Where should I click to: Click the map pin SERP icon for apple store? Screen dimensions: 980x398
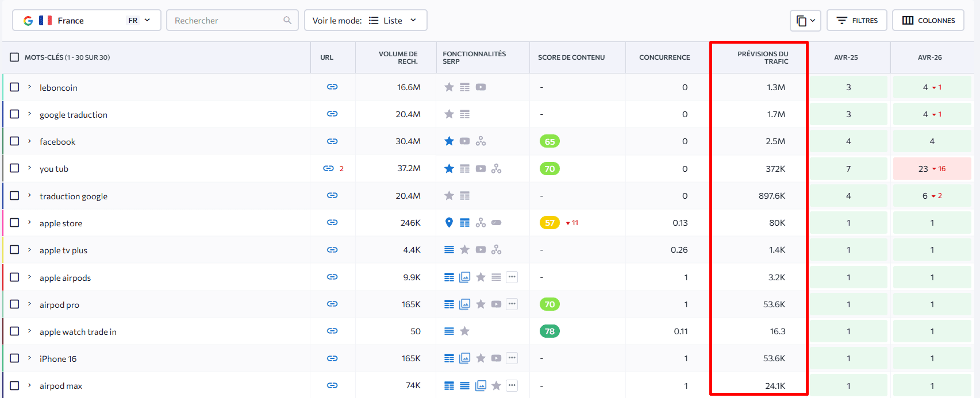click(x=449, y=222)
